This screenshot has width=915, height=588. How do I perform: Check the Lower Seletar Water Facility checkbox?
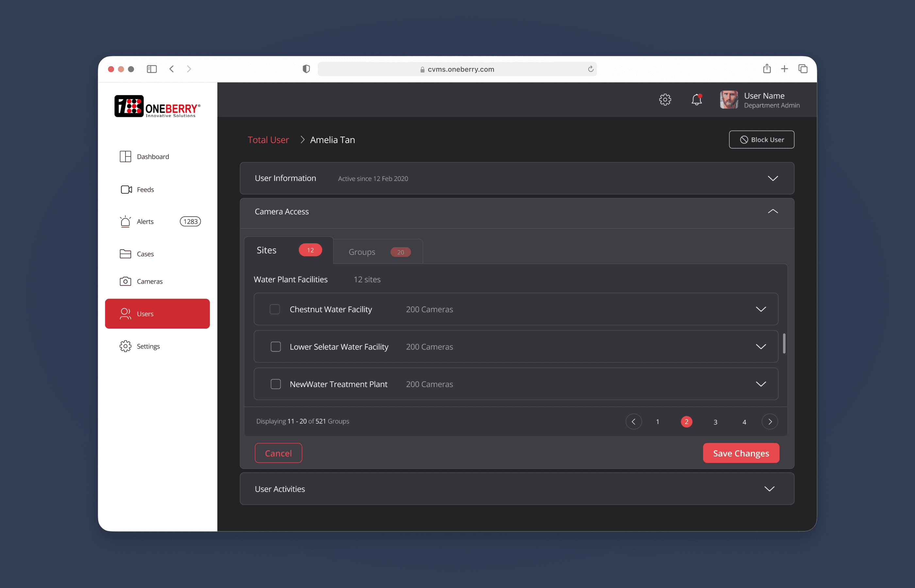tap(275, 347)
